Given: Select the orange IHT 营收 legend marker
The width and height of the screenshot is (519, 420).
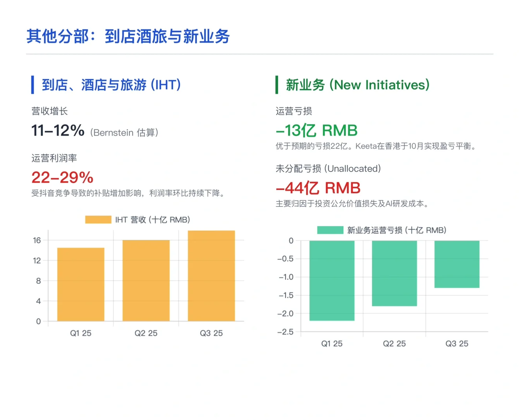Looking at the screenshot, I should click(x=98, y=219).
